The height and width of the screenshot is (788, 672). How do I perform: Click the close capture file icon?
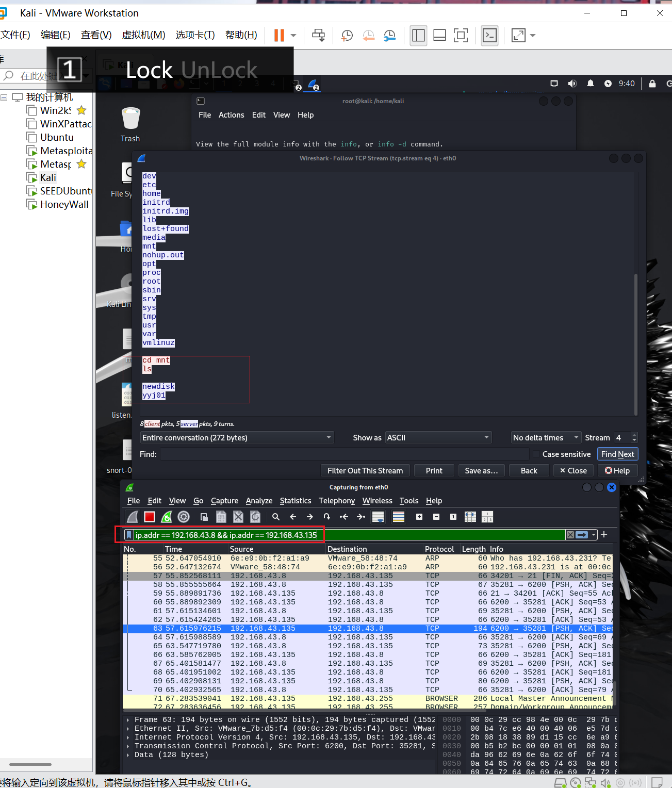point(238,517)
